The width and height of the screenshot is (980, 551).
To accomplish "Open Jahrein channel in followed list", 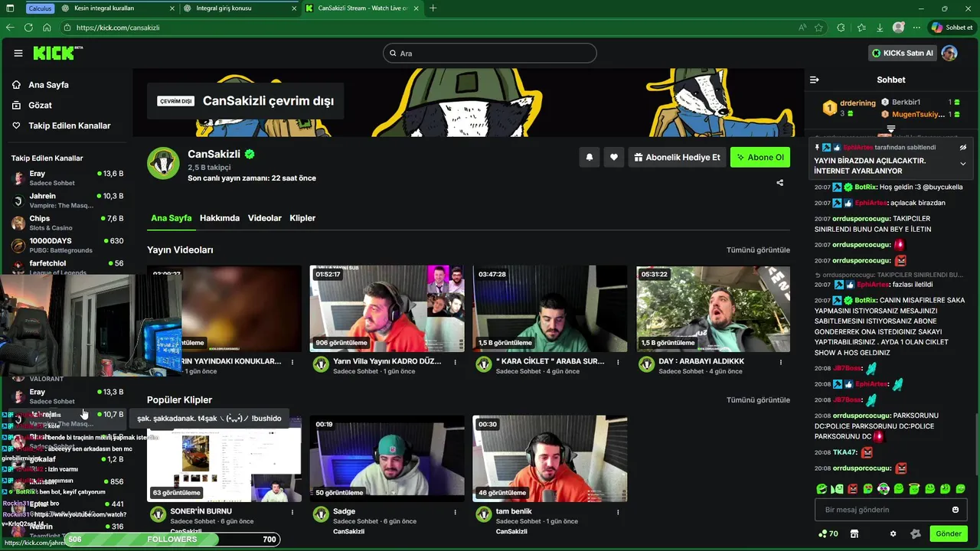I will 67,201.
